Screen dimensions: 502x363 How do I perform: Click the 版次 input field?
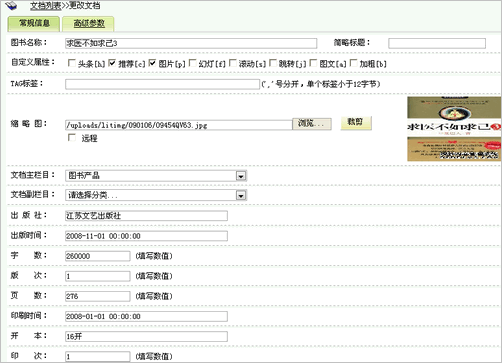[98, 276]
